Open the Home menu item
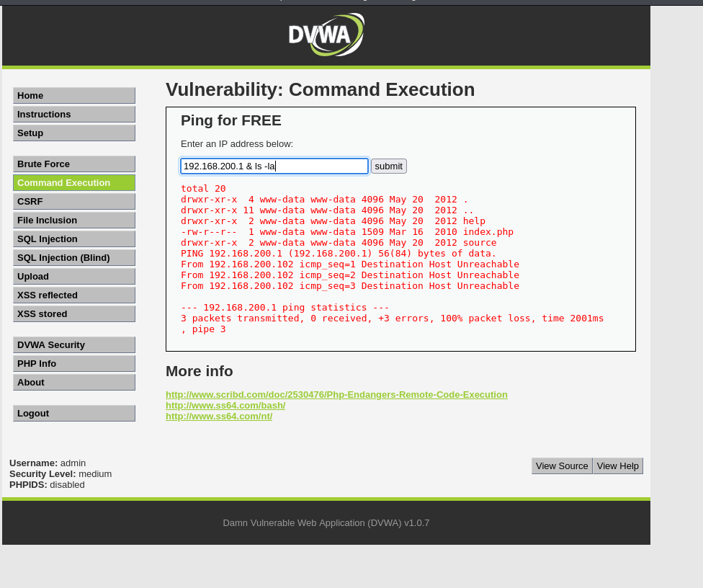 (74, 96)
